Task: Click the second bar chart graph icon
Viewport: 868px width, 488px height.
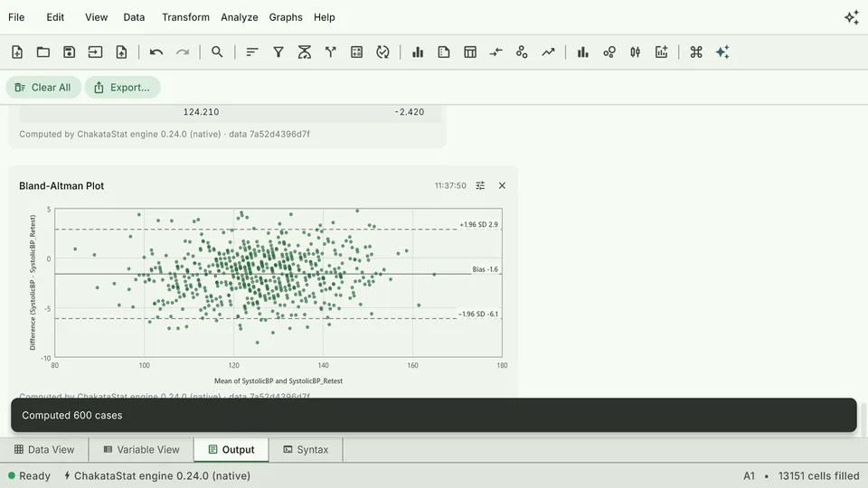Action: tap(583, 52)
